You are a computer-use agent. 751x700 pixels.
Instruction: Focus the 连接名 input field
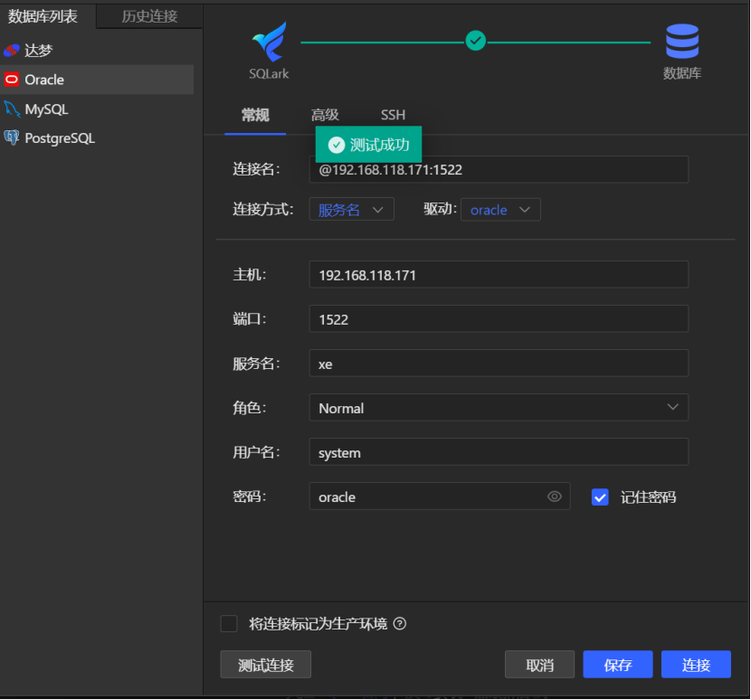pos(499,169)
